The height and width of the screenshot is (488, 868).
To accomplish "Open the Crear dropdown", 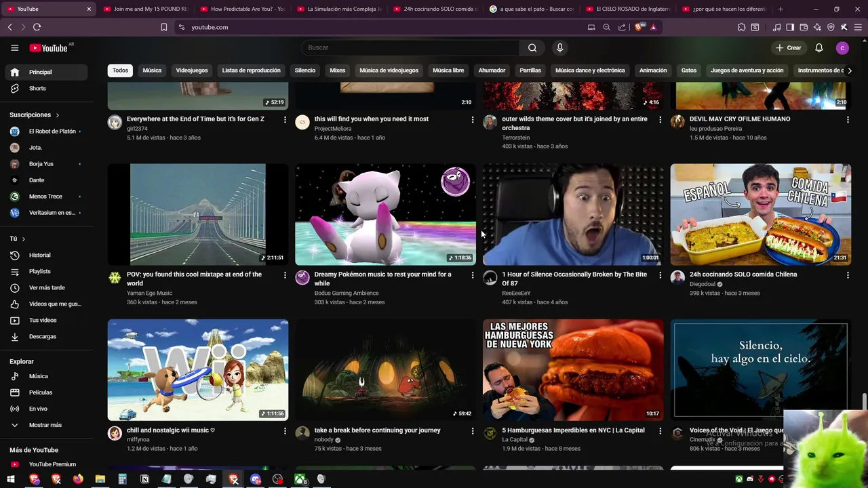I will tap(789, 48).
